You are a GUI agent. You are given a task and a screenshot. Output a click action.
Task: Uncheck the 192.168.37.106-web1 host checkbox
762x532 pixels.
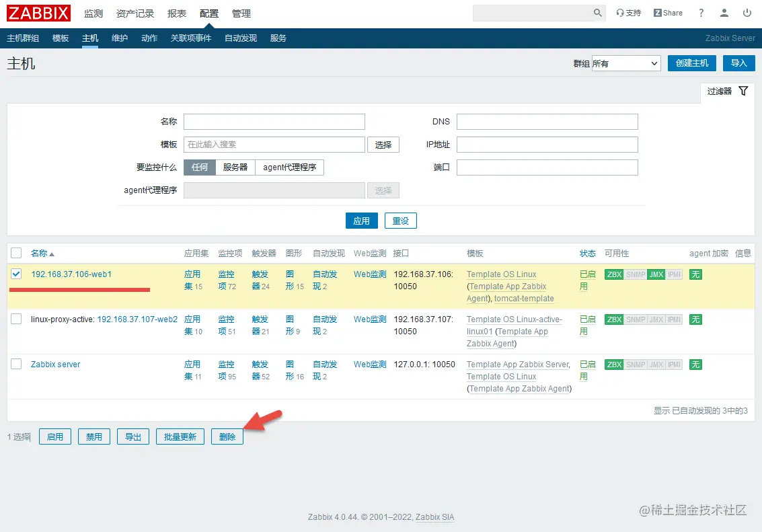coord(17,274)
